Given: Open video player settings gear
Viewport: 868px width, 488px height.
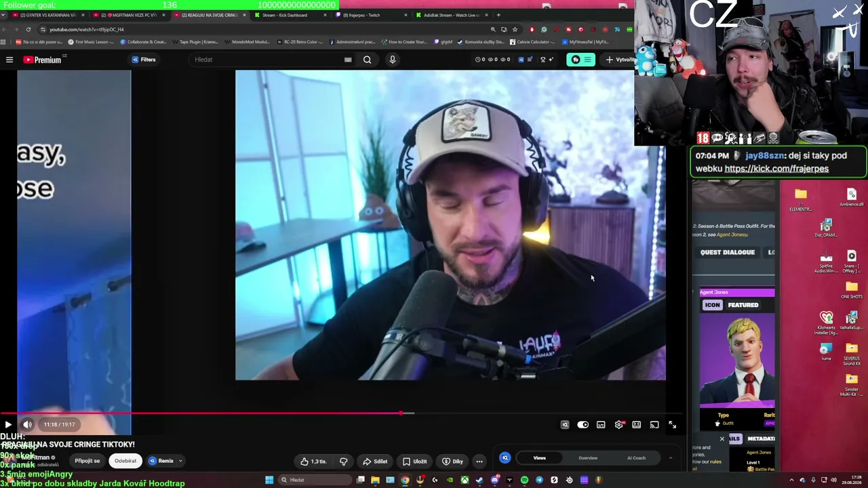Looking at the screenshot, I should point(619,425).
